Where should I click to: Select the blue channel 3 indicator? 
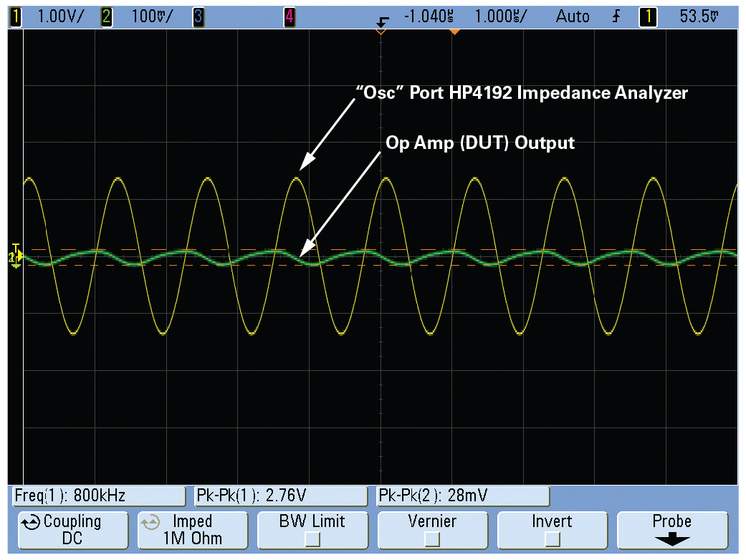pos(198,17)
